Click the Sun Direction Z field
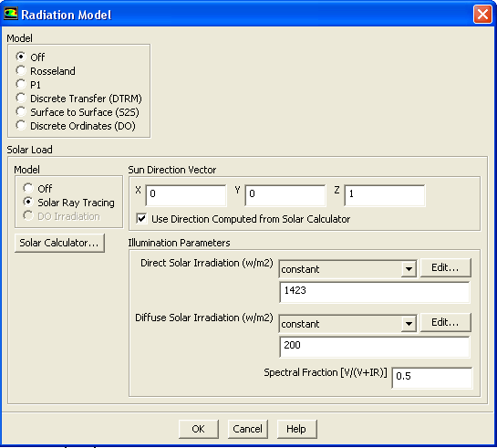 point(384,195)
